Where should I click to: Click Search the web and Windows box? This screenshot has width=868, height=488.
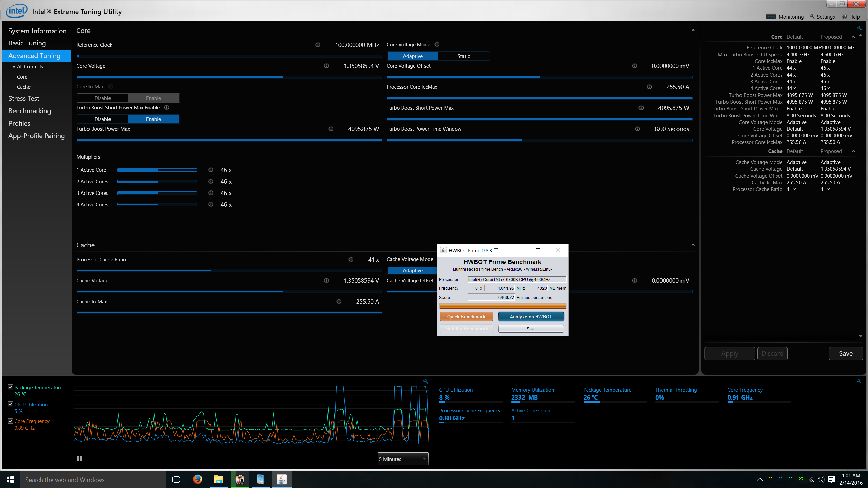[x=93, y=480]
